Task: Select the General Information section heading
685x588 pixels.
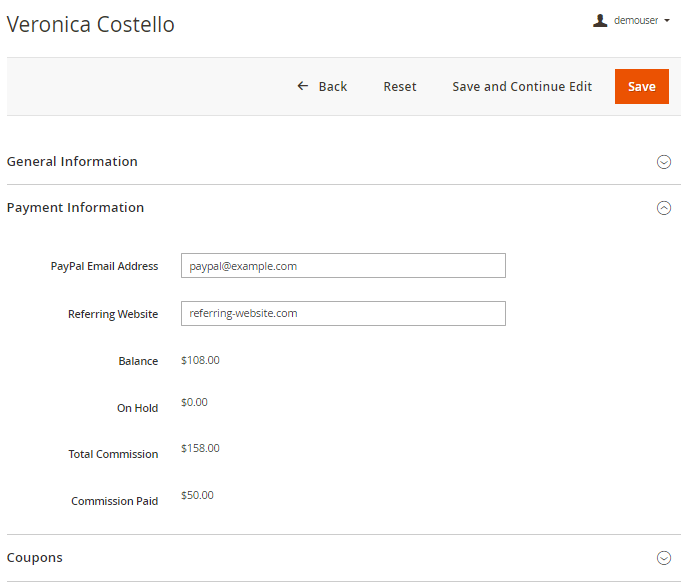Action: pyautogui.click(x=72, y=161)
